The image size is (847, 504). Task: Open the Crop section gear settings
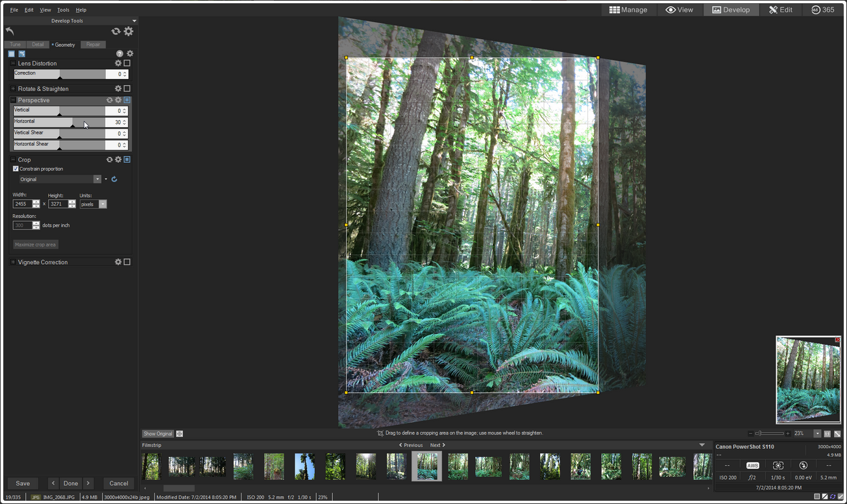[x=118, y=160]
